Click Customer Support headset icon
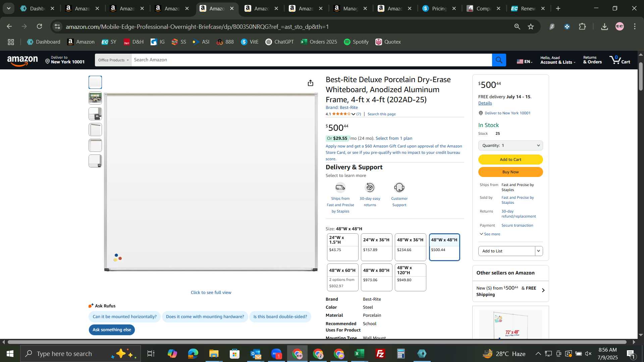The height and width of the screenshot is (362, 644). pyautogui.click(x=399, y=187)
